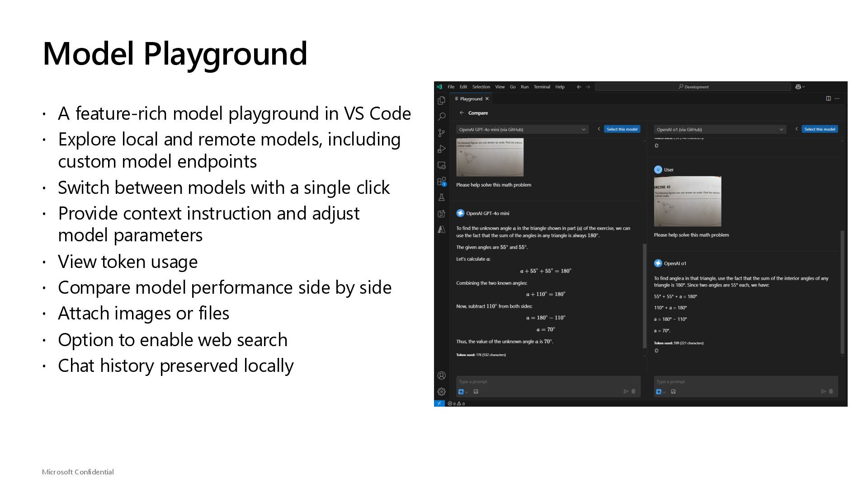Screen dimensions: 868x488
Task: Attach an image in left prompt box
Action: [476, 392]
